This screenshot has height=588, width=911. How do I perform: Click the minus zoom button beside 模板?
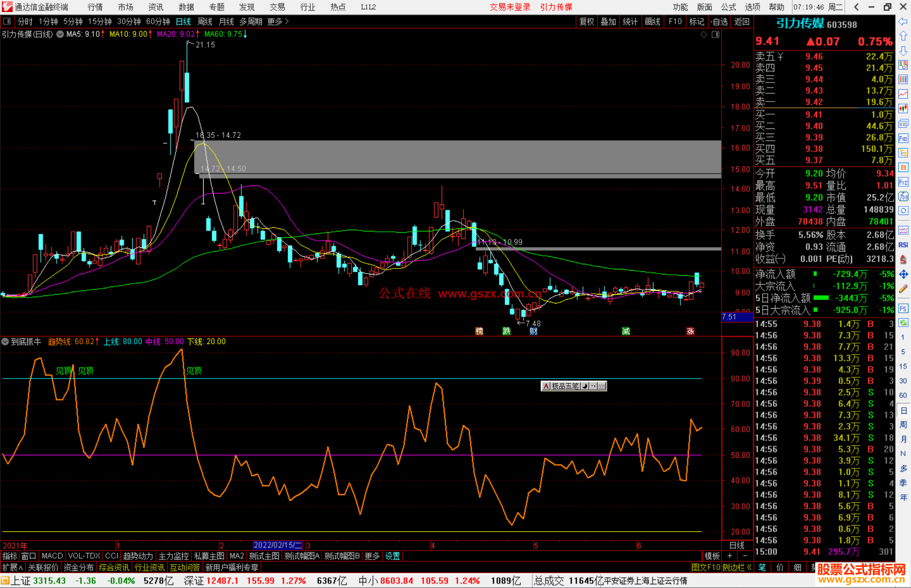(745, 556)
